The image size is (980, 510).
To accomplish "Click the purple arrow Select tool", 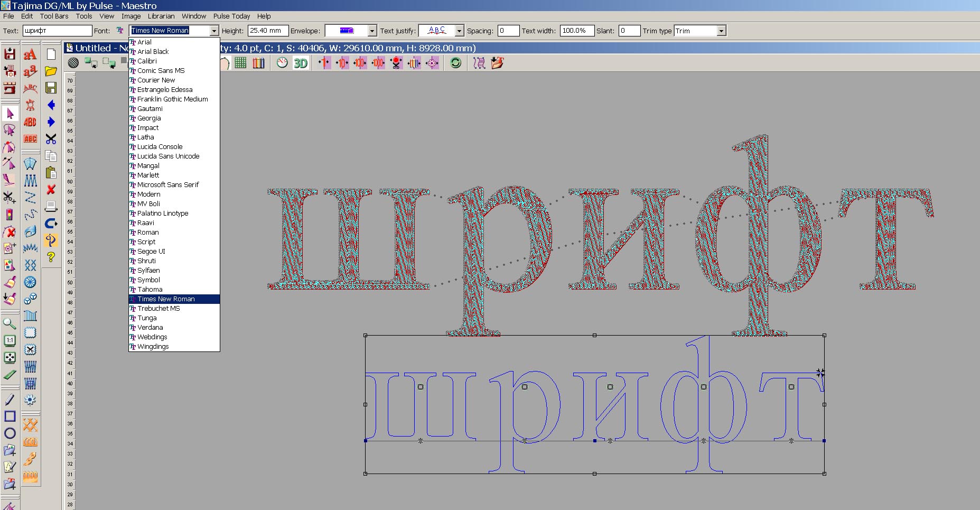I will pyautogui.click(x=10, y=114).
